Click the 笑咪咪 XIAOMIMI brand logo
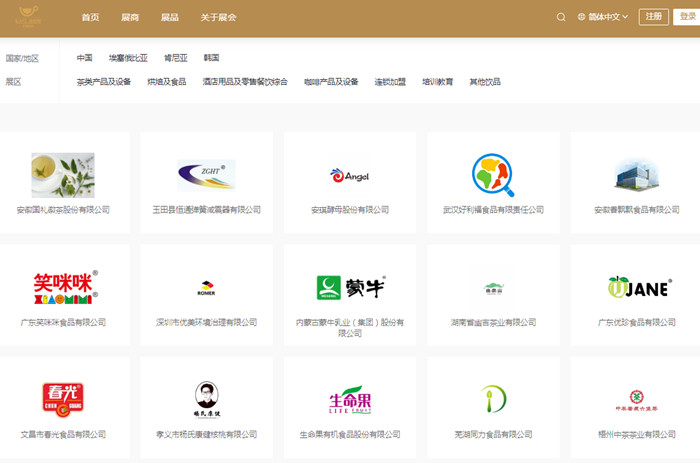 [x=62, y=287]
